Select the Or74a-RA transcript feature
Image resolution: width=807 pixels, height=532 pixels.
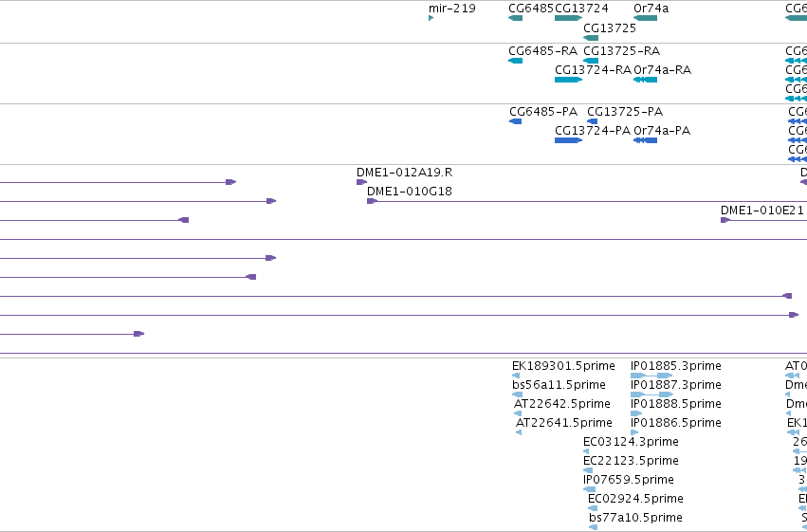646,80
